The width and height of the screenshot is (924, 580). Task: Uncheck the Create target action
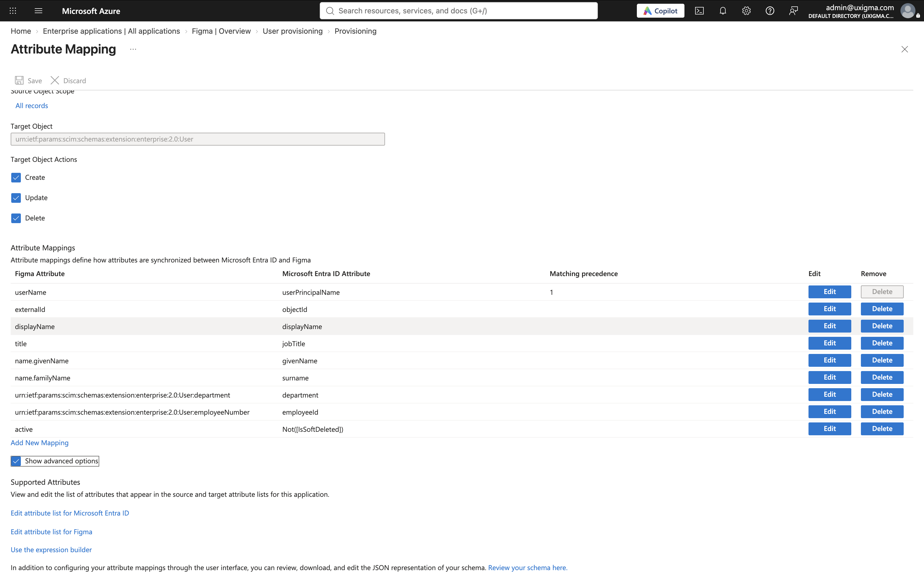[16, 178]
